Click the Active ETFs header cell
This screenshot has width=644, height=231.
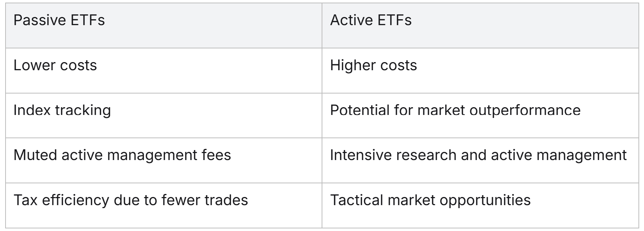(370, 20)
